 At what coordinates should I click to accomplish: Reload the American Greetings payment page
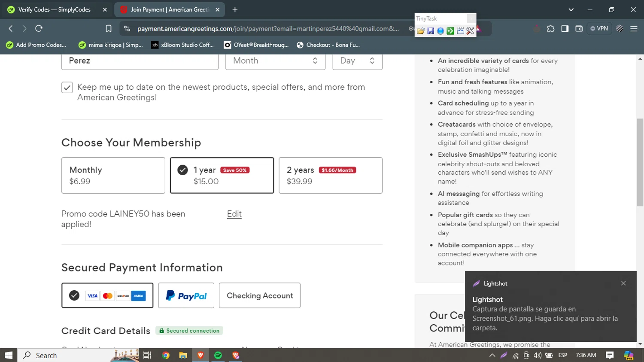[39, 28]
